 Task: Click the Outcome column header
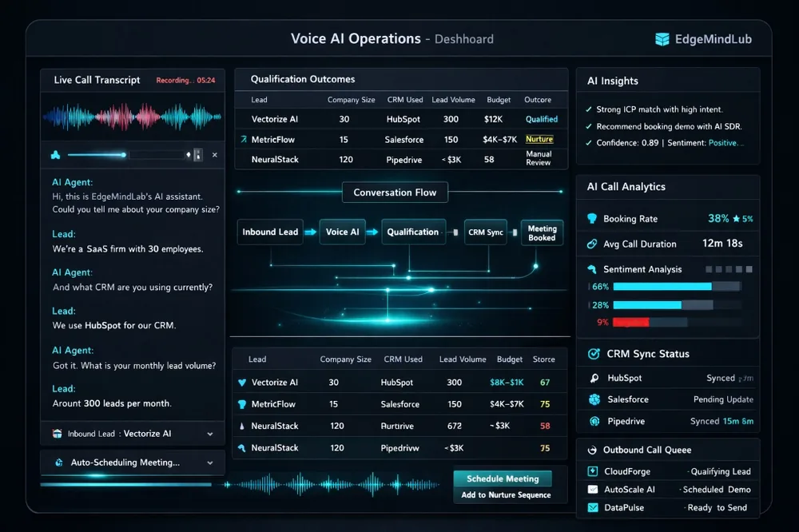[538, 100]
